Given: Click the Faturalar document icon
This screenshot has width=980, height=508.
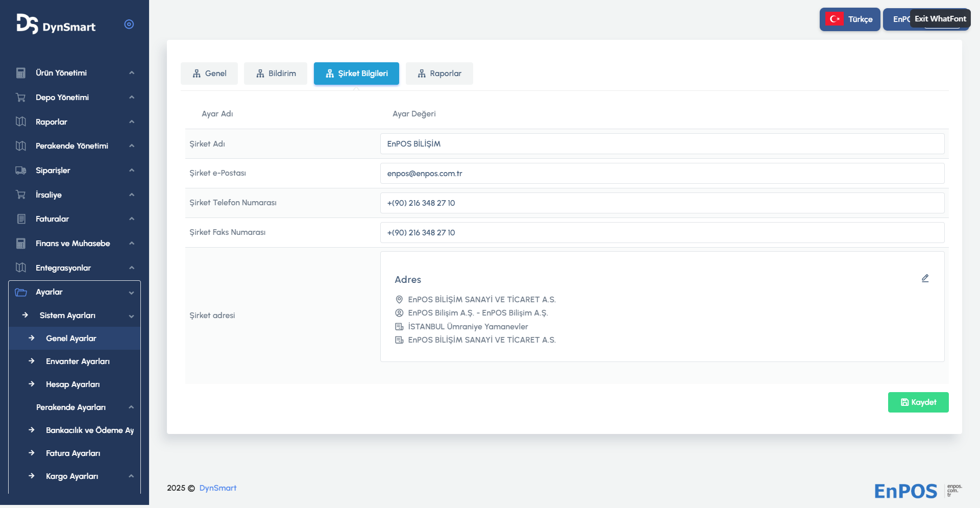Looking at the screenshot, I should coord(21,219).
